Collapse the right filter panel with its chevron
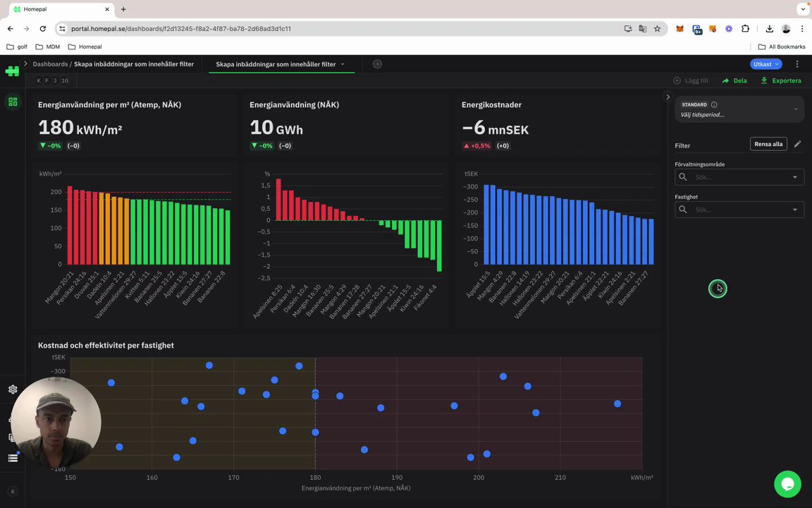This screenshot has height=508, width=812. pyautogui.click(x=668, y=97)
